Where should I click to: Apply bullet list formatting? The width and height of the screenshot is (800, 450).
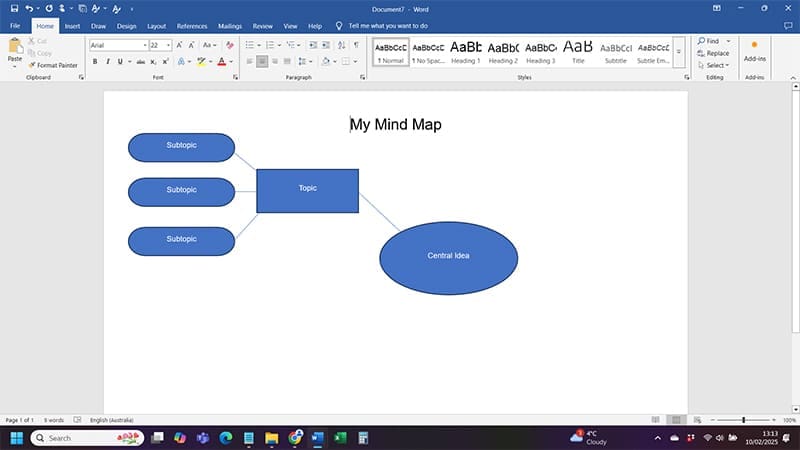pyautogui.click(x=250, y=45)
